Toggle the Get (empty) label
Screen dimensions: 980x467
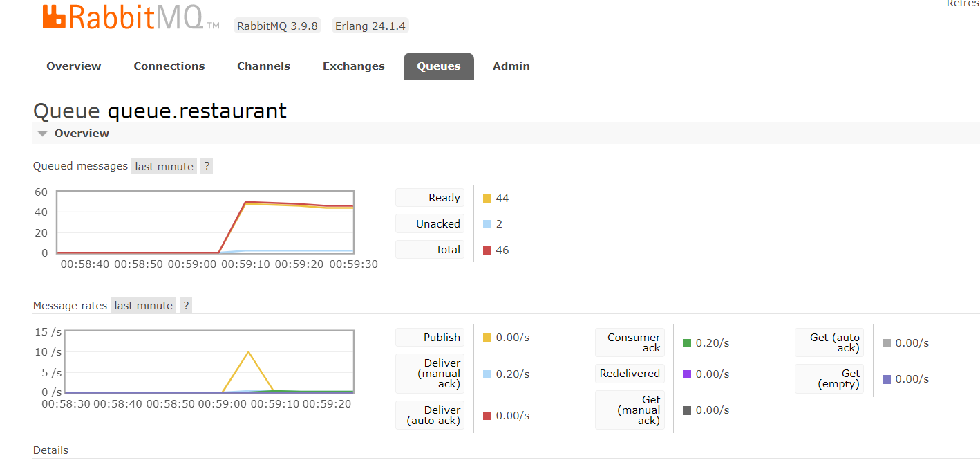click(829, 378)
